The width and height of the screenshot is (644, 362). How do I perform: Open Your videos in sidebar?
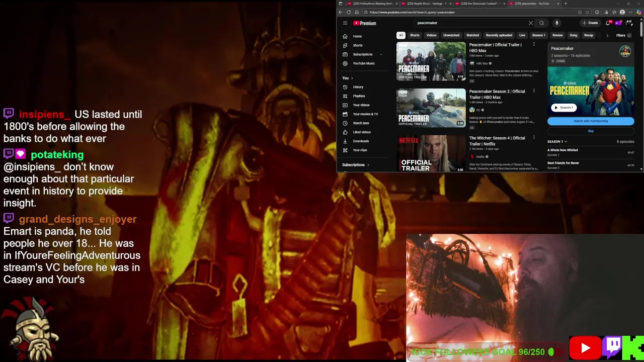pyautogui.click(x=361, y=105)
